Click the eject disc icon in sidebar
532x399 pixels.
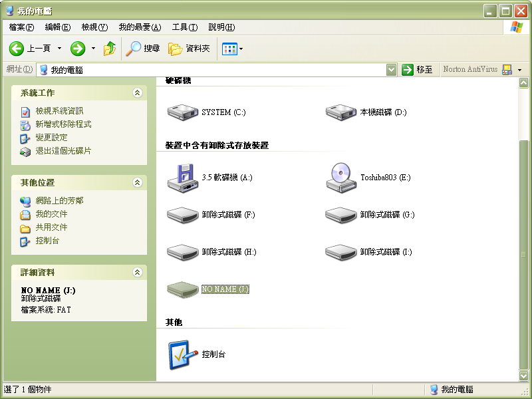coord(25,152)
